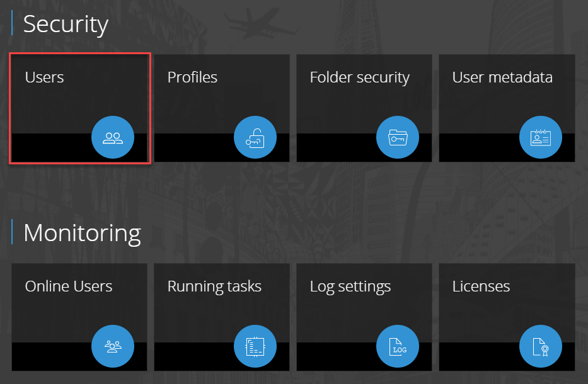This screenshot has width=588, height=384.
Task: Select the Folder security text label
Action: pyautogui.click(x=360, y=77)
